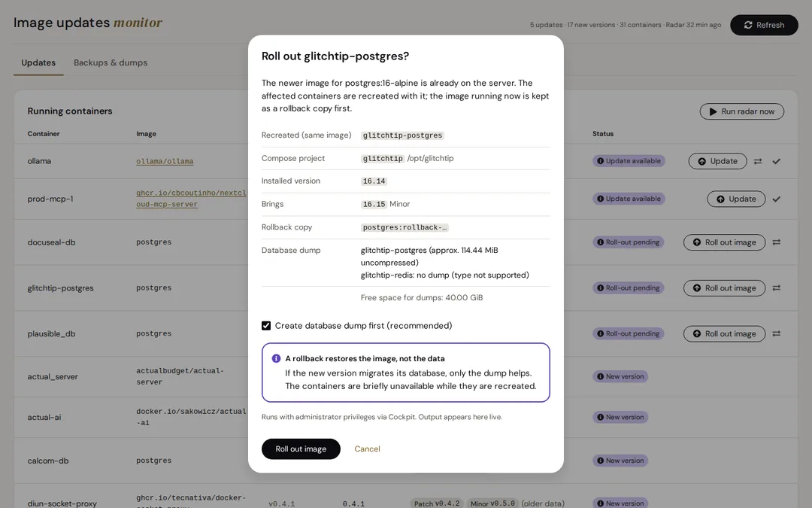Click the glitchtip-postgres container name in table

coord(61,288)
